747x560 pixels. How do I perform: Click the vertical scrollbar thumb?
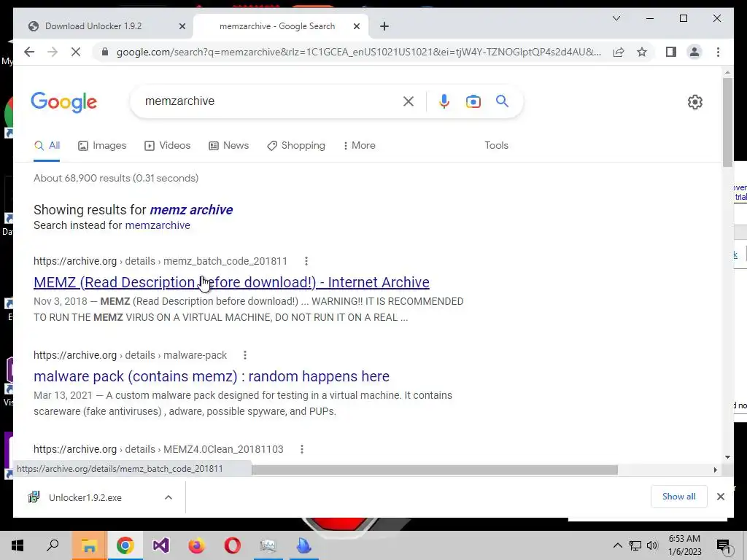(727, 122)
